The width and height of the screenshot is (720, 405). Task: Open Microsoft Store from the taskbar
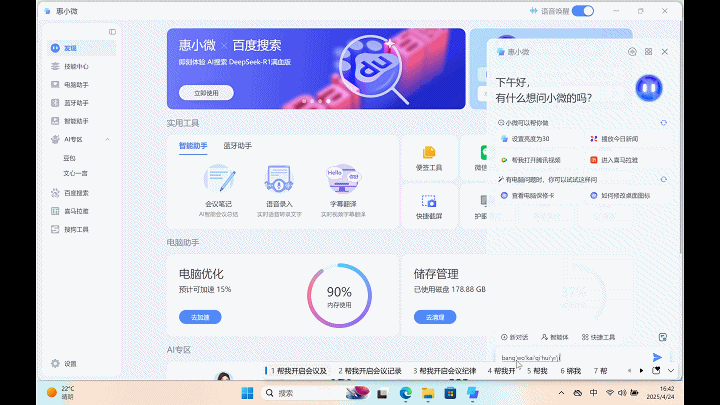[x=450, y=393]
